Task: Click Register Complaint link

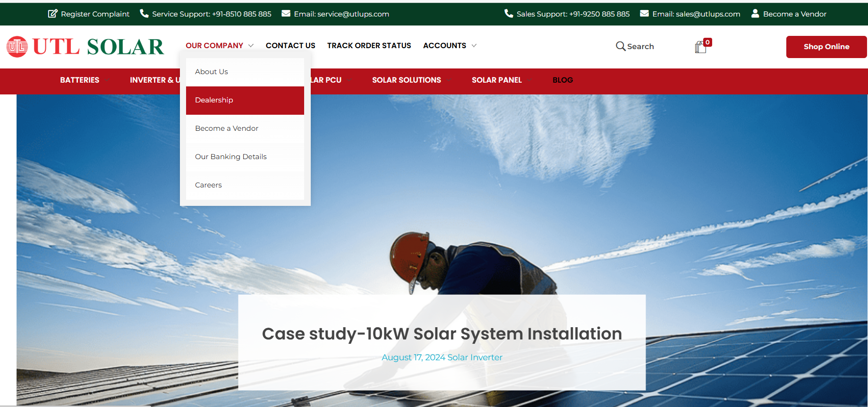Action: pyautogui.click(x=95, y=14)
